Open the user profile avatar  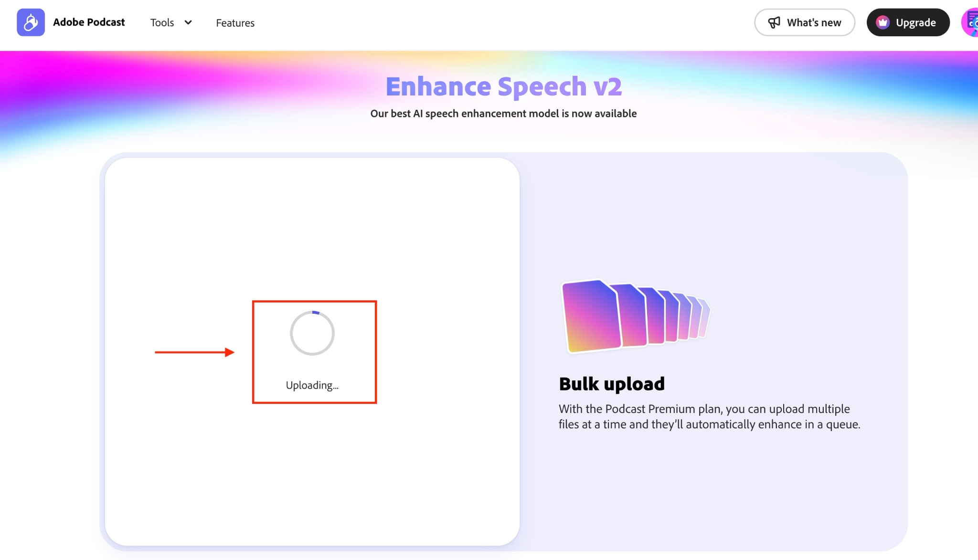[x=971, y=22]
